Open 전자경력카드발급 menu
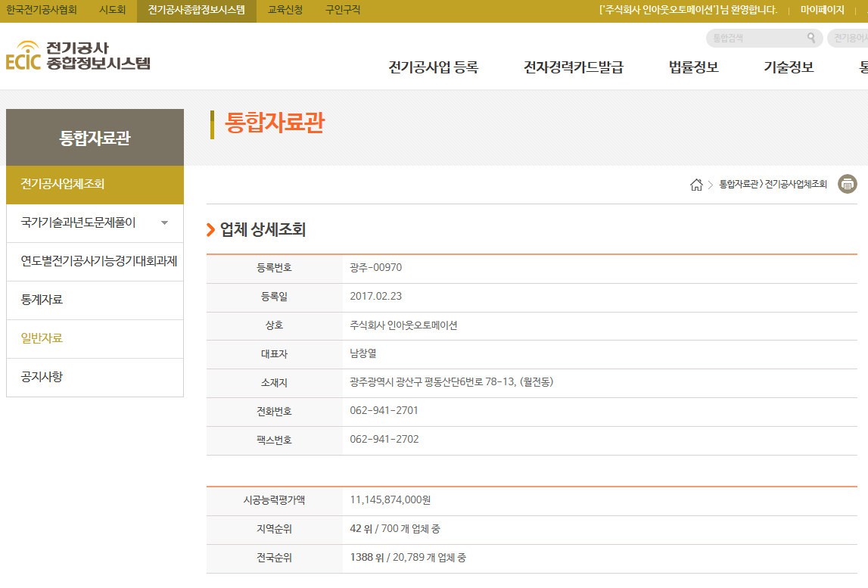This screenshot has height=588, width=868. coord(574,67)
